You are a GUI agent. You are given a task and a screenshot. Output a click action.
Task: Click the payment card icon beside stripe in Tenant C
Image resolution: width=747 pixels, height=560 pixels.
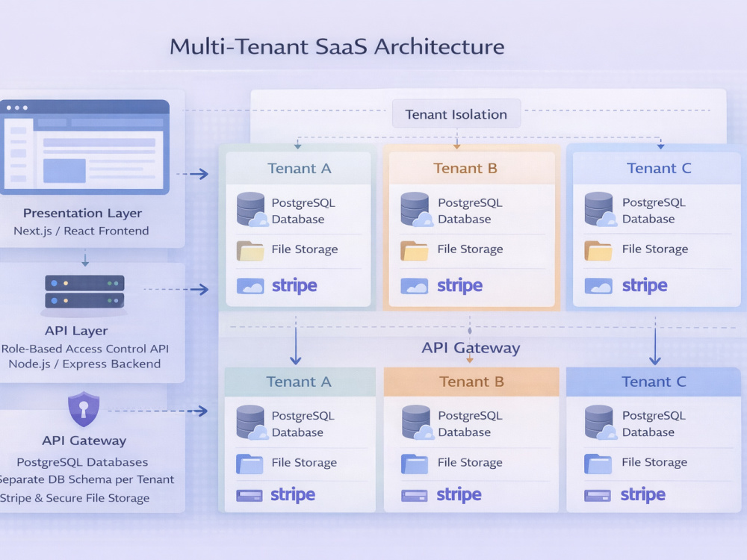(x=598, y=496)
